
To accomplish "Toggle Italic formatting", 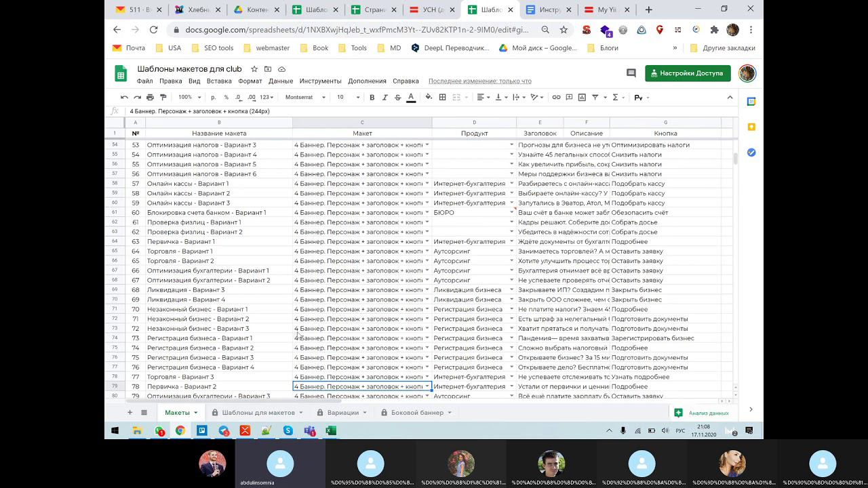I will pos(384,97).
